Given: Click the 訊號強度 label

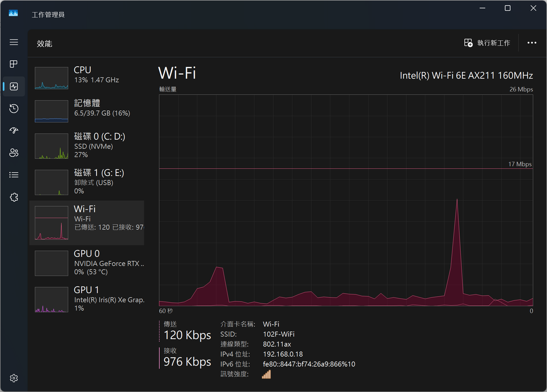Looking at the screenshot, I should [234, 374].
